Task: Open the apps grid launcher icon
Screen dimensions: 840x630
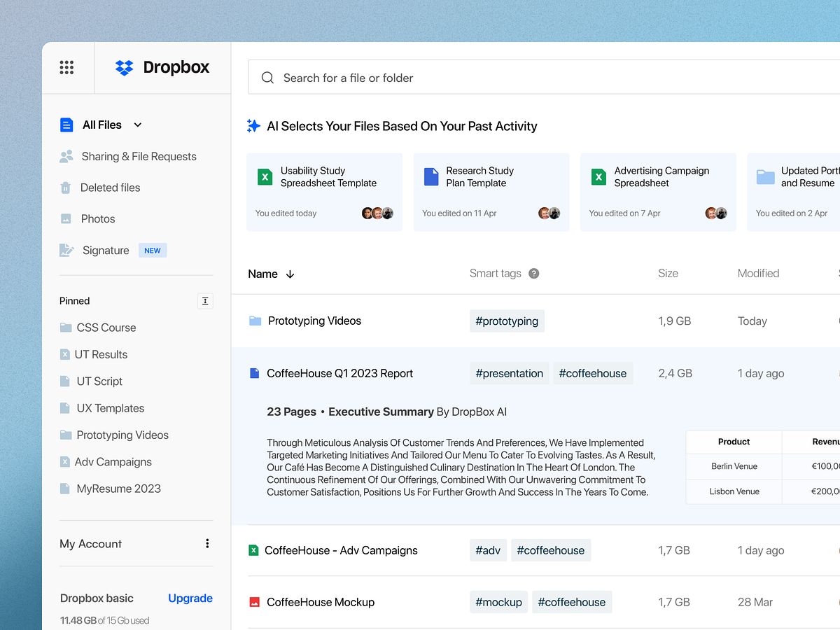Action: (67, 67)
